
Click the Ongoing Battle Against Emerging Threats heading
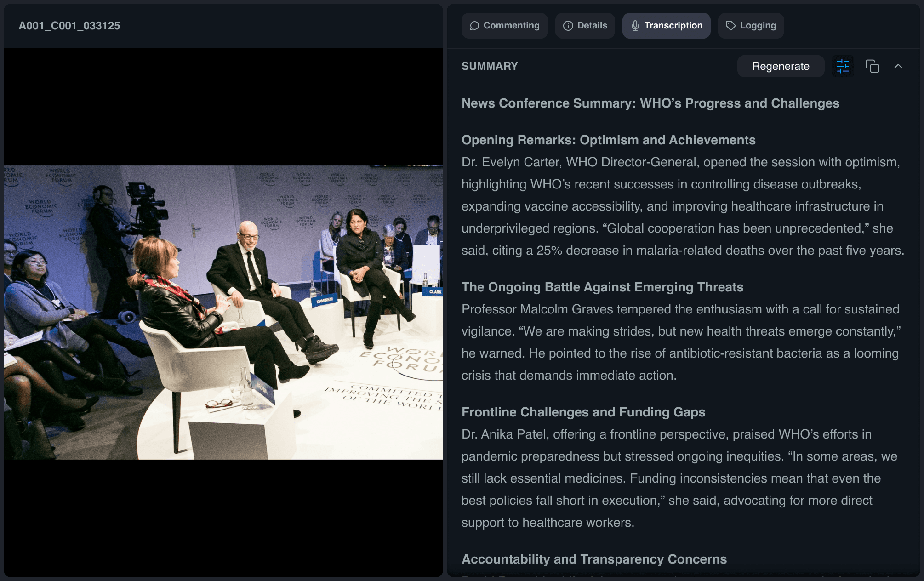coord(602,287)
